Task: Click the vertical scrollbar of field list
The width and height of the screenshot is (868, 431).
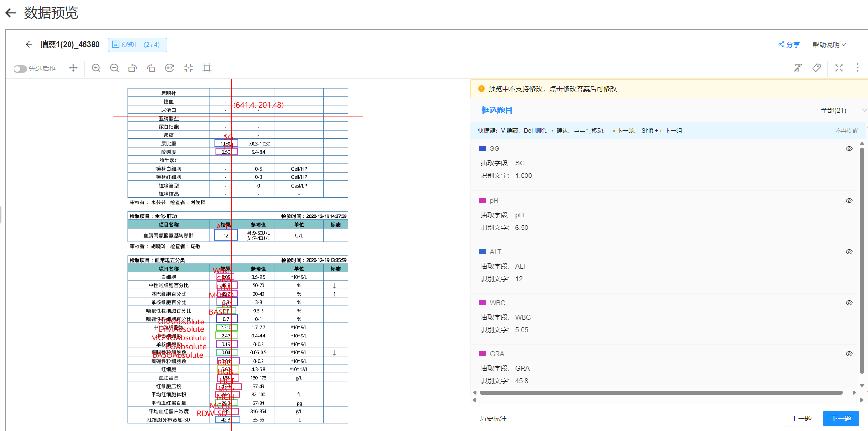Action: point(862,260)
